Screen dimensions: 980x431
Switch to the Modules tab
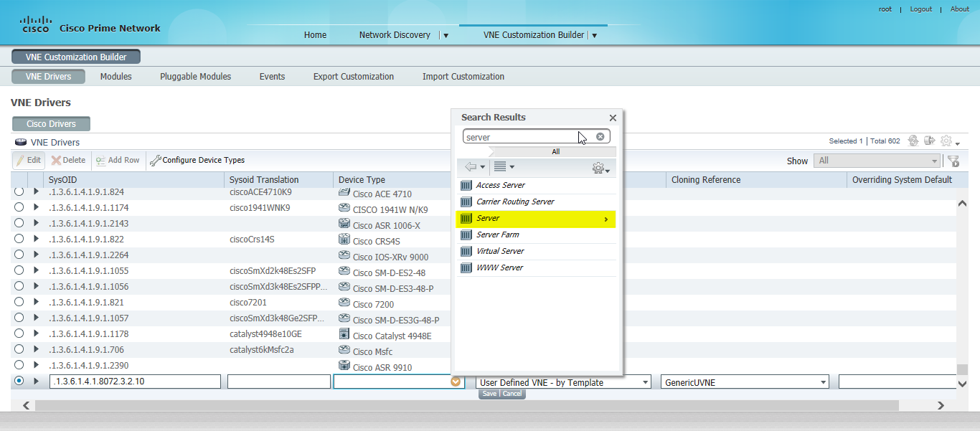pos(115,76)
